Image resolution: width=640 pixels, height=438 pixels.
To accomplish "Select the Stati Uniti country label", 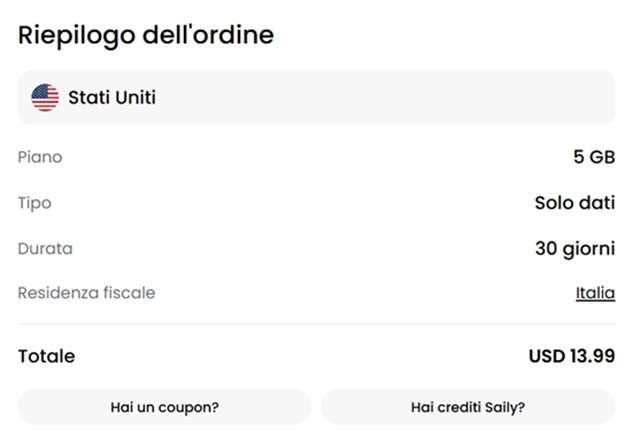I will tap(112, 97).
